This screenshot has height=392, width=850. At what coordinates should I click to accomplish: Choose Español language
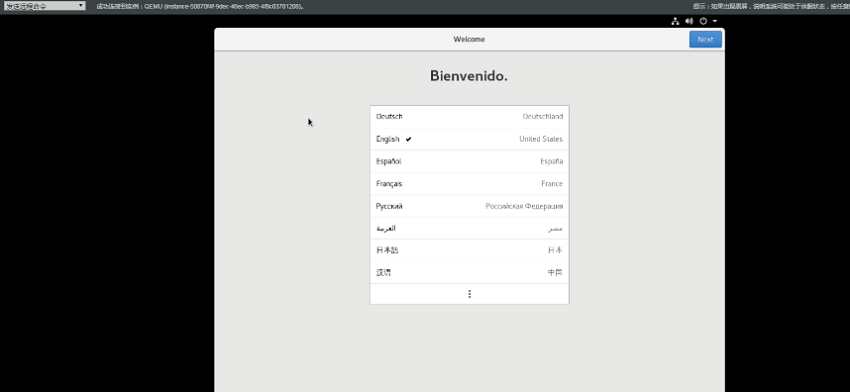(x=469, y=162)
